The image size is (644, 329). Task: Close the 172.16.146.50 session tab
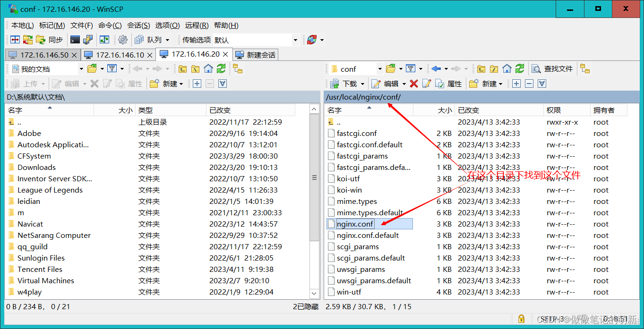[x=74, y=55]
